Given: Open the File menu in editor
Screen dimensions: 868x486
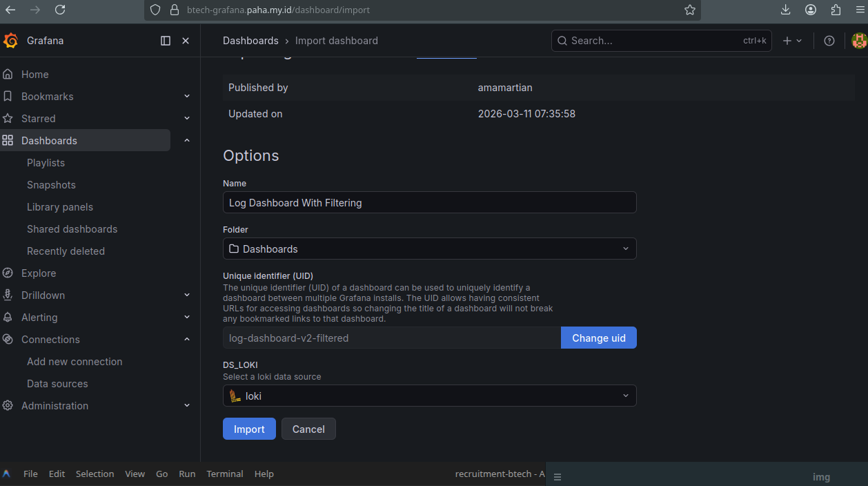Looking at the screenshot, I should (30, 474).
